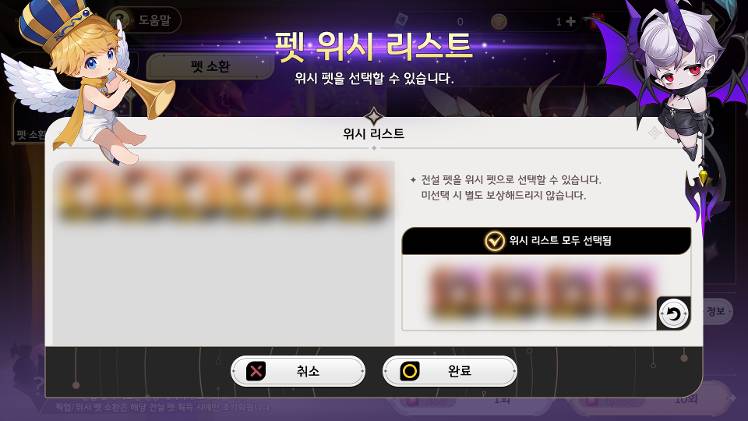Open the 도움말 help question icon
The height and width of the screenshot is (421, 748).
pos(119,20)
